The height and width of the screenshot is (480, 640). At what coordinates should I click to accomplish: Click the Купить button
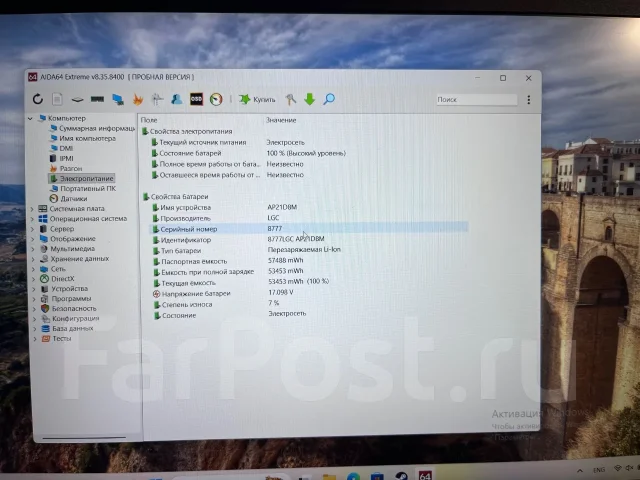[257, 99]
